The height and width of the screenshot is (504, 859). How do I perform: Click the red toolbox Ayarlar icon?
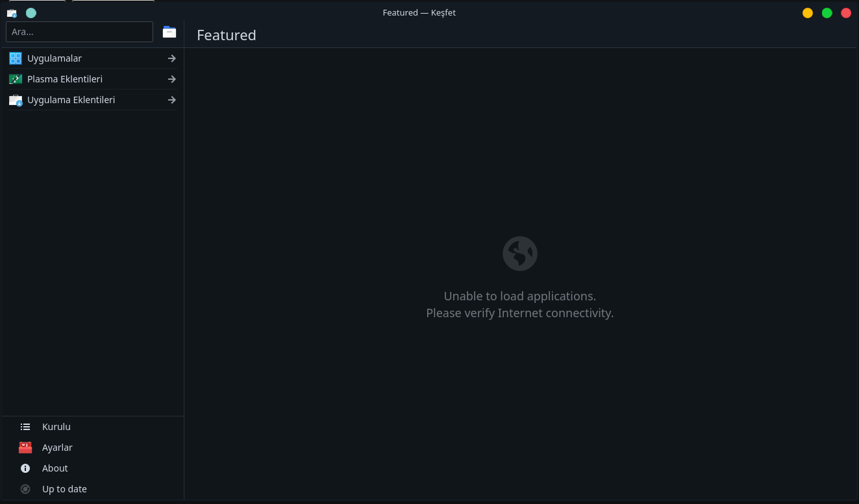(25, 448)
